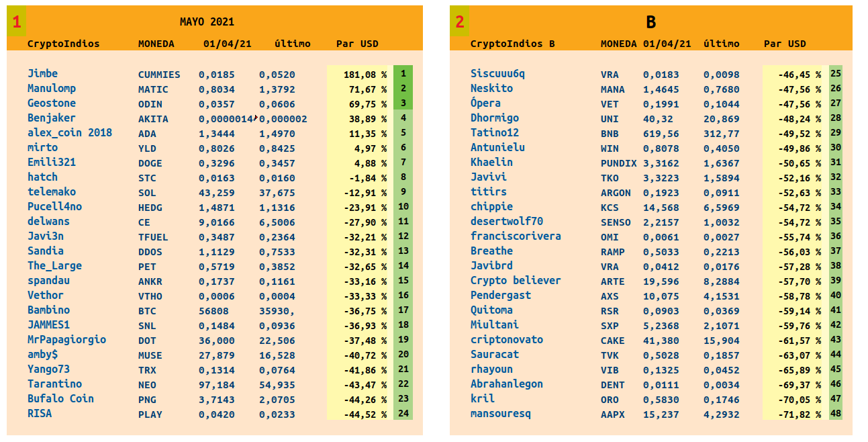Click the BTC coin ticker
This screenshot has height=442, width=868.
pyautogui.click(x=147, y=311)
